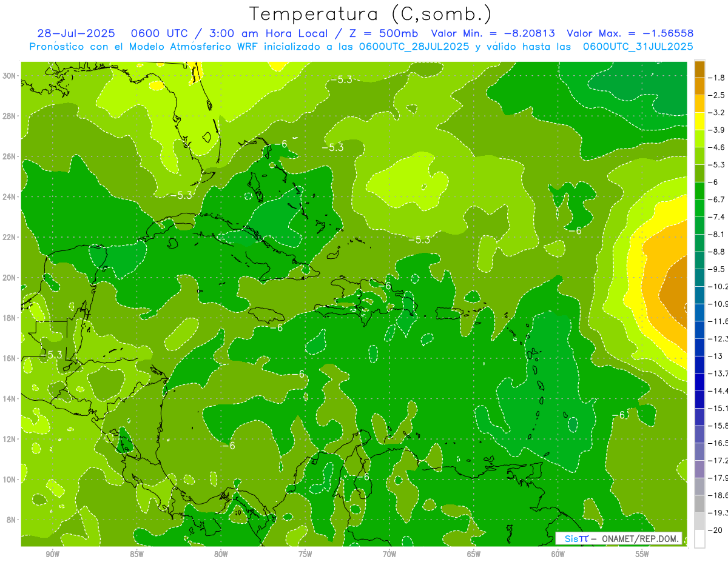Click the -7.4 value on color scale
Image resolution: width=728 pixels, height=562 pixels.
click(716, 216)
